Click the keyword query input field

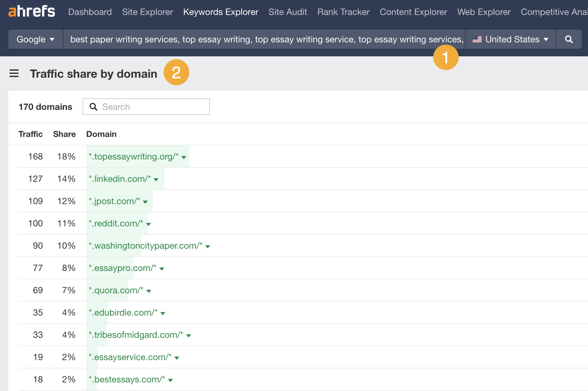point(264,39)
